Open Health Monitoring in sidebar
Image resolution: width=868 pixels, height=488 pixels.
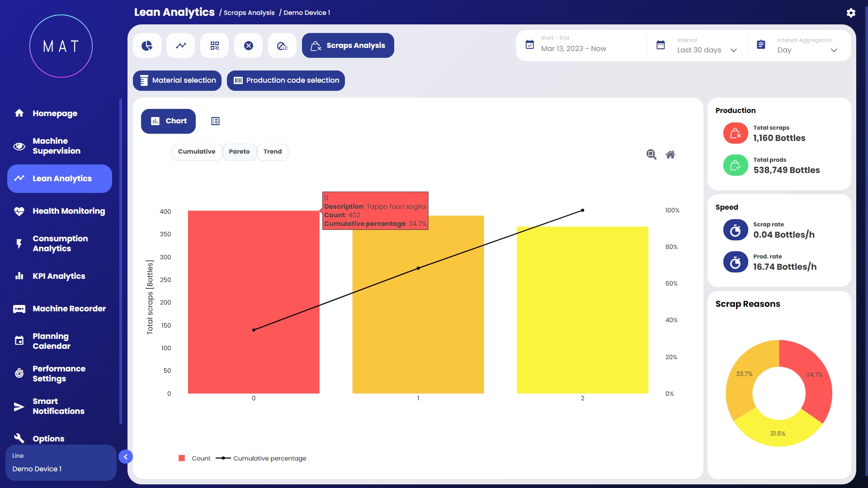pos(68,211)
